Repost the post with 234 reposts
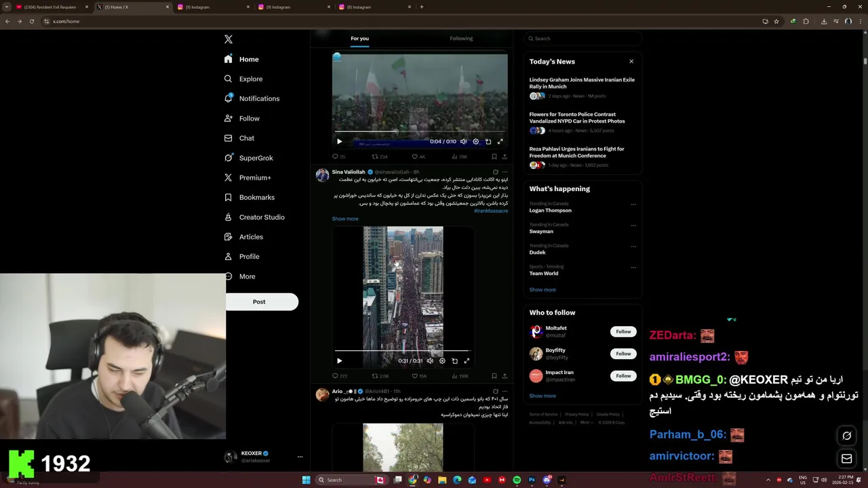 click(379, 157)
